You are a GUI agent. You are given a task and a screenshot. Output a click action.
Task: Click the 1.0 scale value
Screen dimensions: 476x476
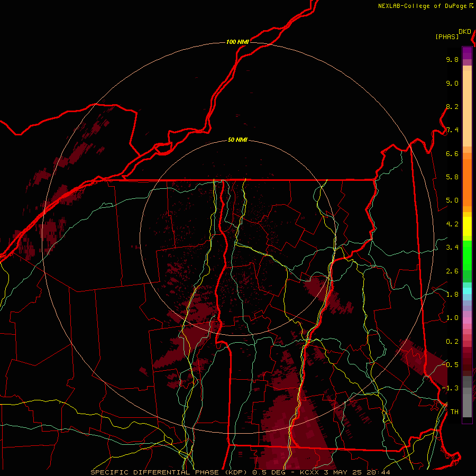(452, 318)
